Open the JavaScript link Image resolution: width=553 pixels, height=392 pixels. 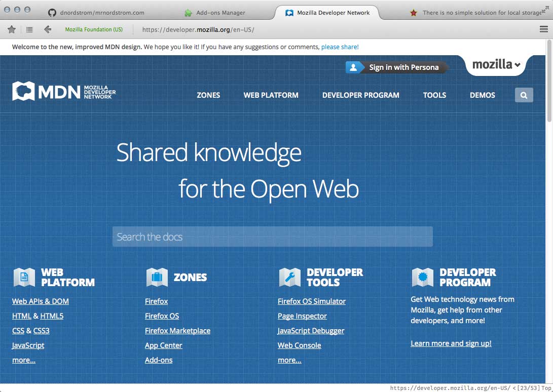coord(28,345)
